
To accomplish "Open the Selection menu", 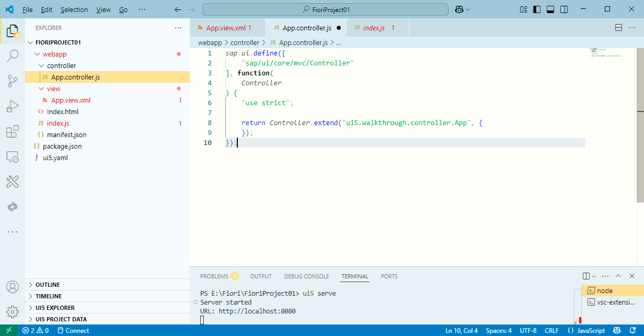I will click(74, 9).
